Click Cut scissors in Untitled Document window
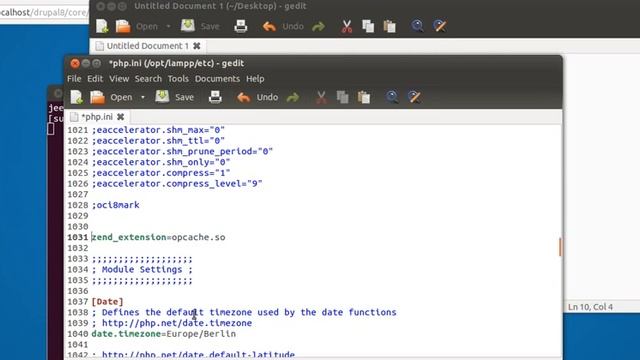The width and height of the screenshot is (640, 360). pos(347,26)
